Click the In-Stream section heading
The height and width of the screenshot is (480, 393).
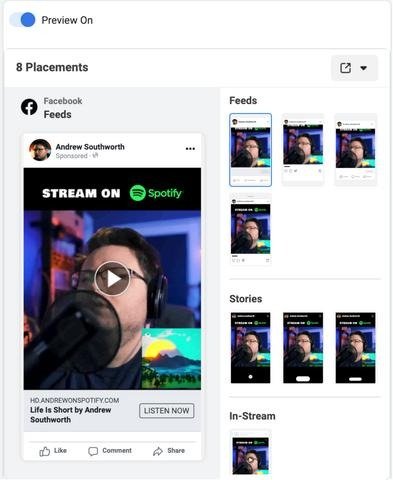pyautogui.click(x=252, y=416)
